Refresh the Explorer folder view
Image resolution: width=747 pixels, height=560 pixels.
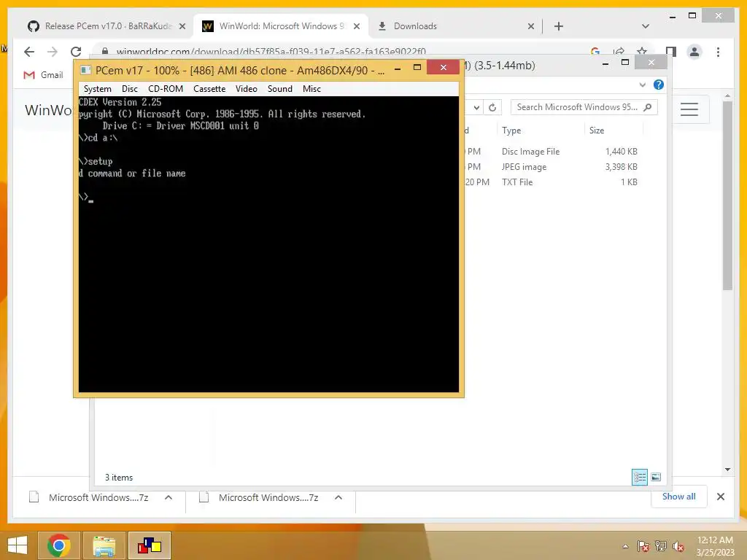point(492,108)
